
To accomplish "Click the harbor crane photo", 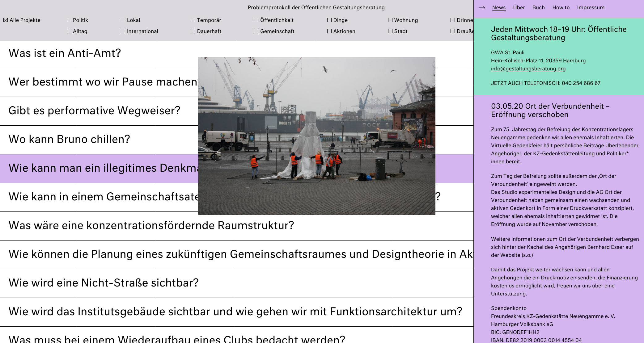I will 317,136.
